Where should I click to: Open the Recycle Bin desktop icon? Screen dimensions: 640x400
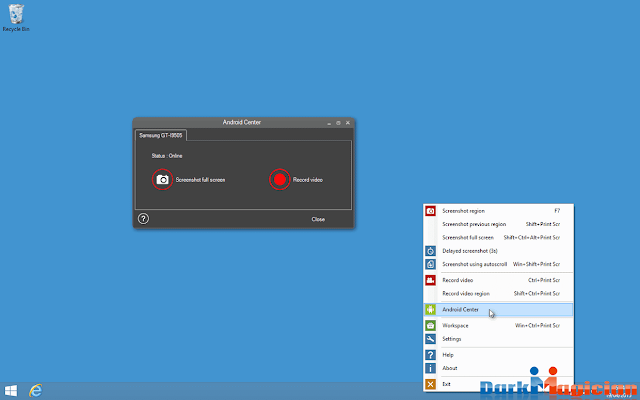pos(16,18)
